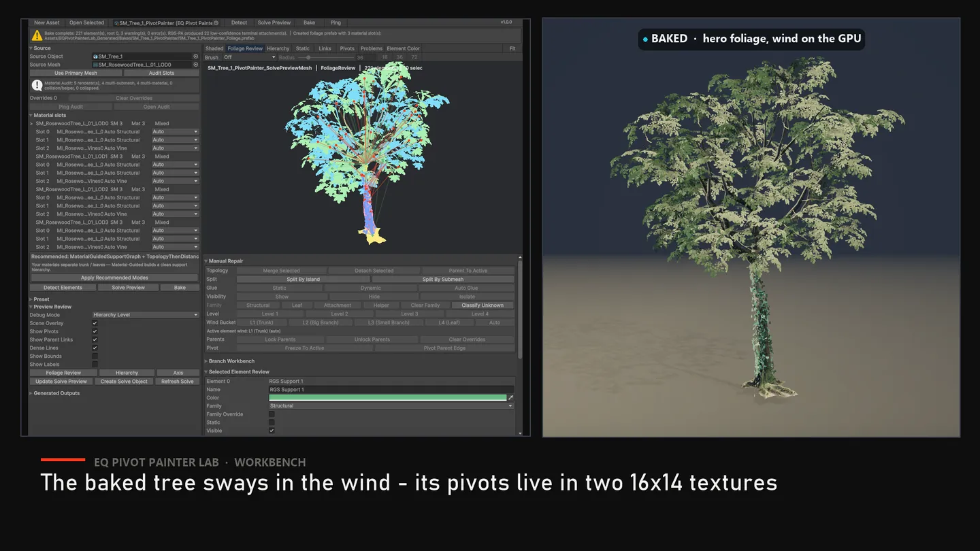Image resolution: width=980 pixels, height=551 pixels.
Task: Open the Debug Mode dropdown
Action: coord(146,315)
